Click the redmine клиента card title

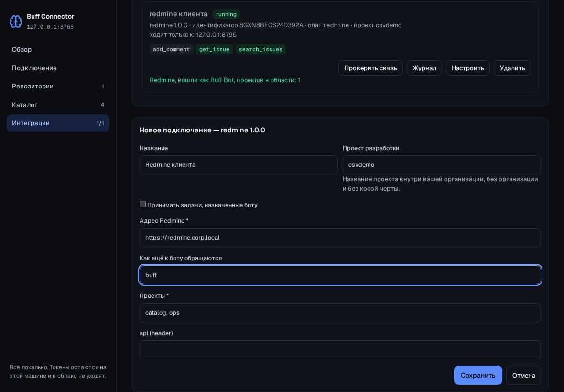pos(178,14)
